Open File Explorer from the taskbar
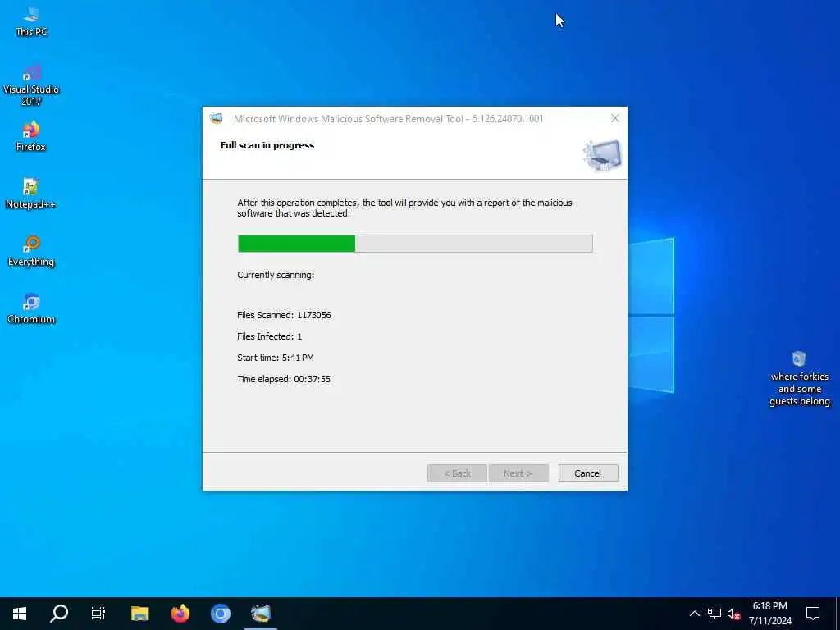 point(139,614)
